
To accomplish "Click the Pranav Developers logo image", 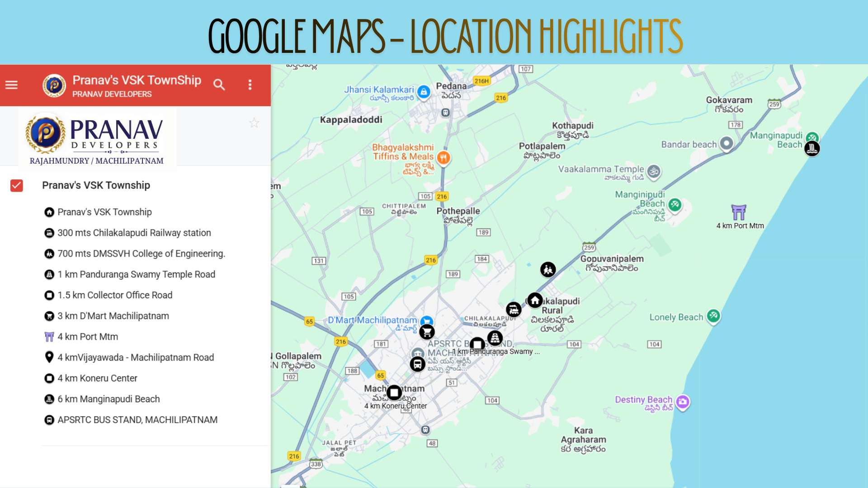I will coord(97,139).
